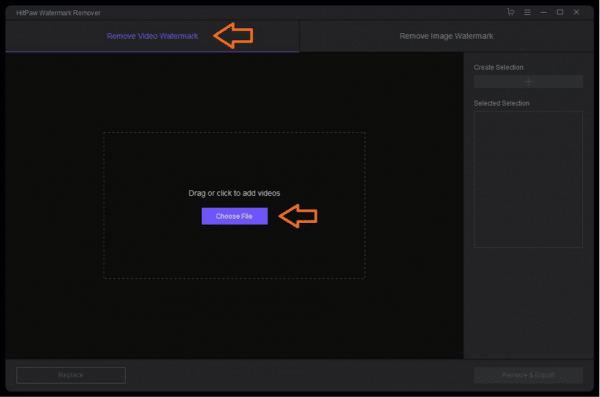The image size is (600, 397).
Task: Click the Choose File button
Action: pyautogui.click(x=235, y=216)
